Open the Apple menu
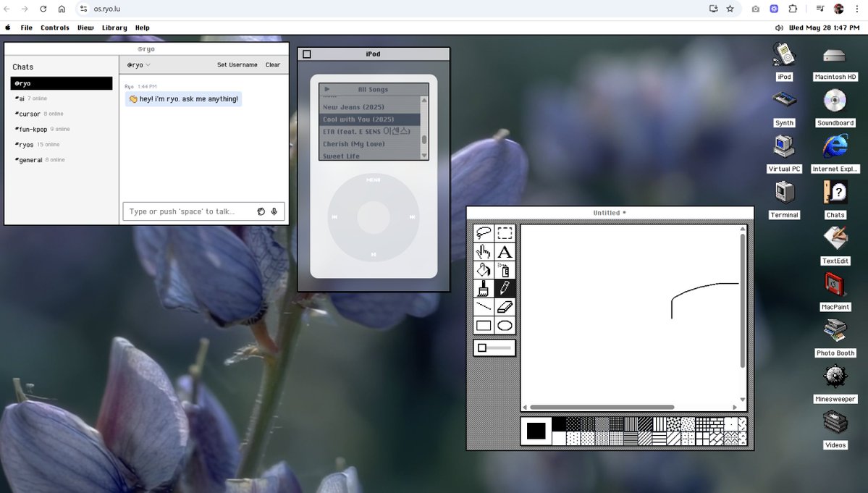This screenshot has width=868, height=493. pyautogui.click(x=8, y=28)
